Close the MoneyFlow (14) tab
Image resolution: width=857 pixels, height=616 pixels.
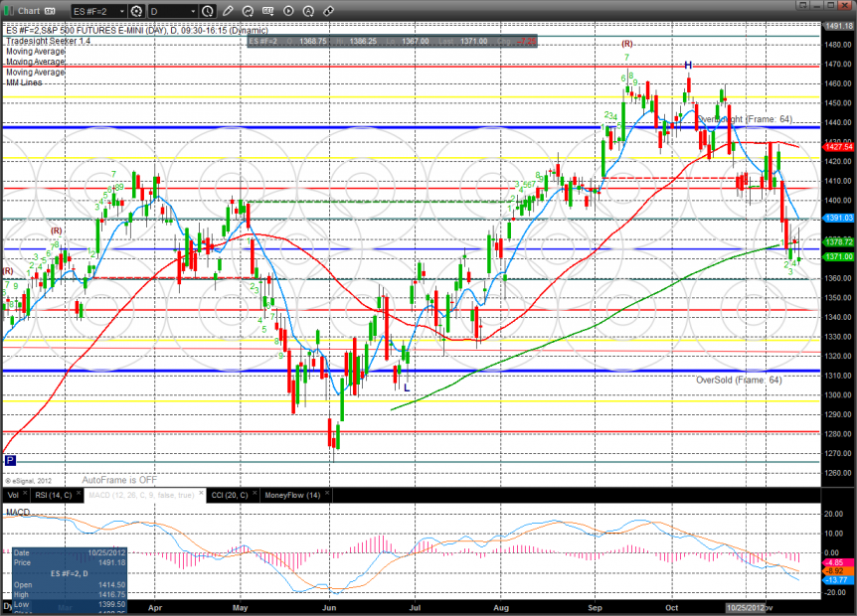pyautogui.click(x=327, y=493)
